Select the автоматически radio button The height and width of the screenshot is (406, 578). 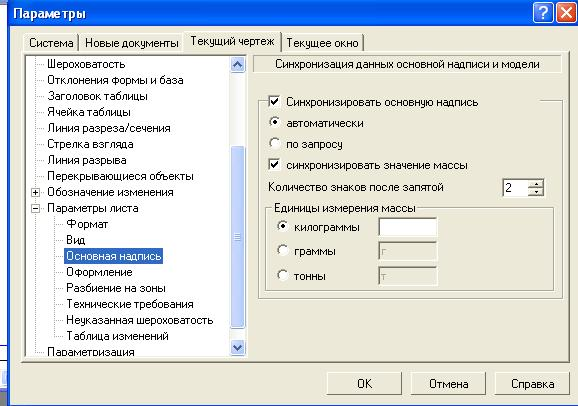(x=274, y=122)
